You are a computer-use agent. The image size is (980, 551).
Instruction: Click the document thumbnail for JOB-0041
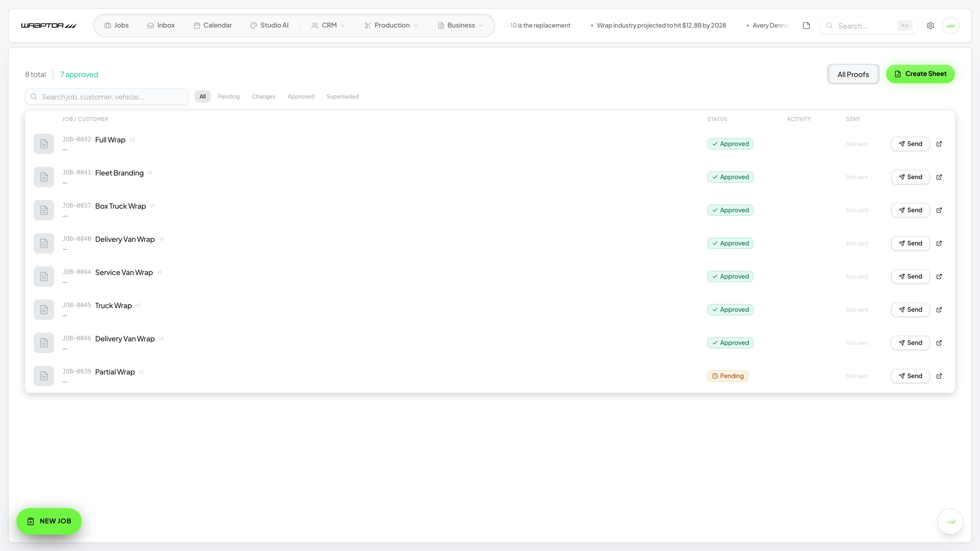tap(44, 177)
